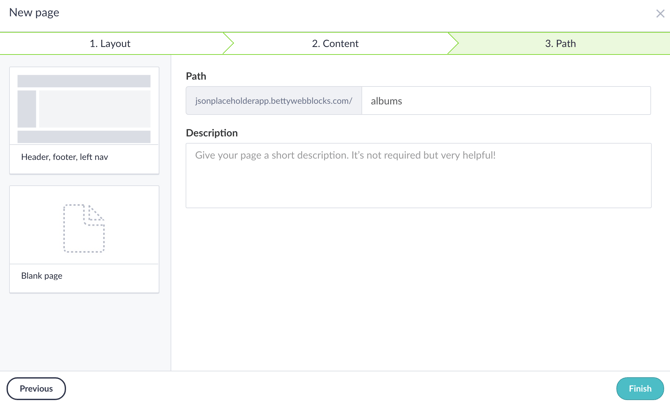Click the chevron between Layout and Content
Screen dimensions: 670x404
(x=228, y=44)
